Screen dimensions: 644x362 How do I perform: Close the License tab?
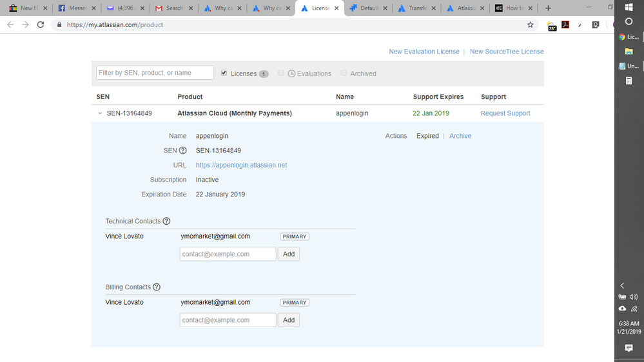pyautogui.click(x=337, y=8)
